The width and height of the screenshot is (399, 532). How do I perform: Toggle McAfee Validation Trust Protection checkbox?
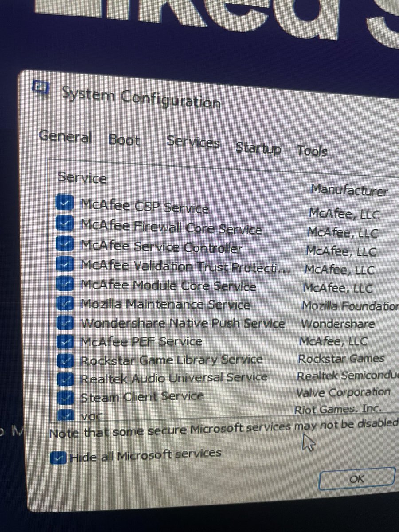coord(65,265)
